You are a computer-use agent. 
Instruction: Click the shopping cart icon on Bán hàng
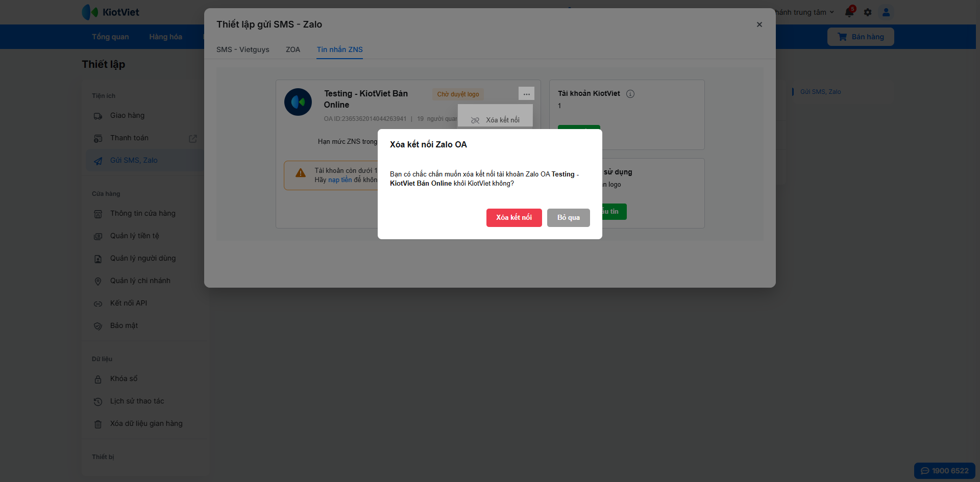coord(842,37)
